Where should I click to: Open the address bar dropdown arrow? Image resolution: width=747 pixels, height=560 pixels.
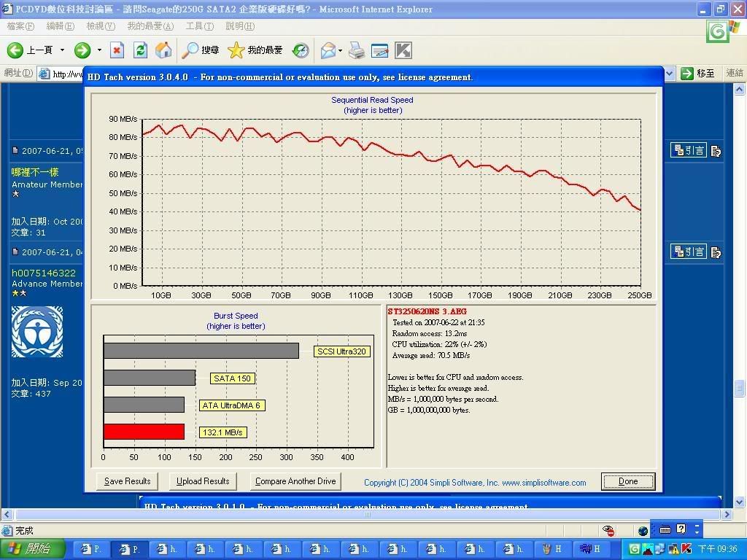(x=670, y=74)
